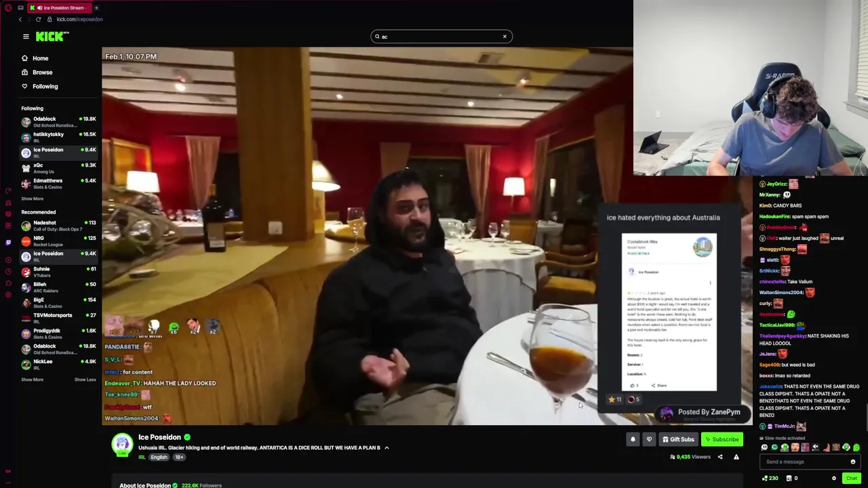Viewport: 868px width, 488px height.
Task: Open Opera browser menu icon
Action: pyautogui.click(x=8, y=7)
